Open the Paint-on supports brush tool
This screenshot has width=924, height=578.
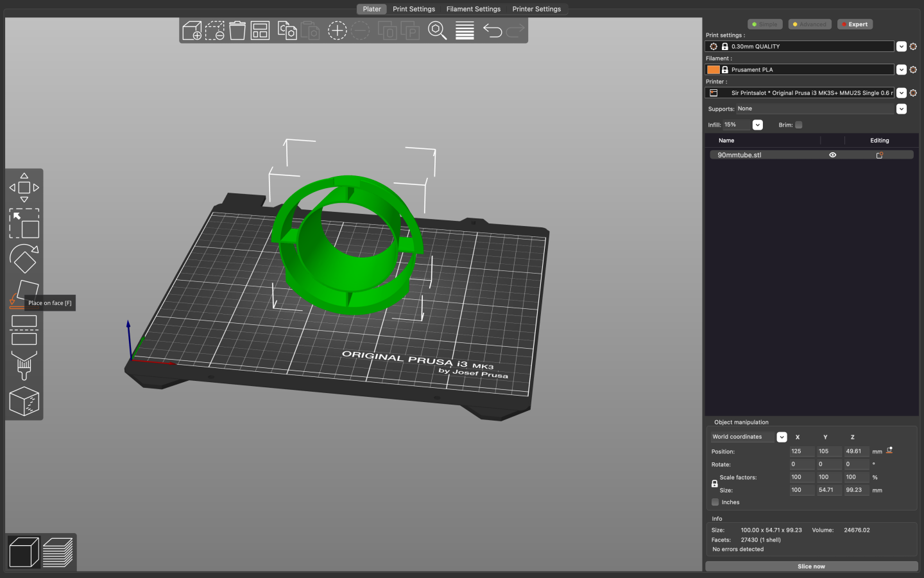(24, 365)
